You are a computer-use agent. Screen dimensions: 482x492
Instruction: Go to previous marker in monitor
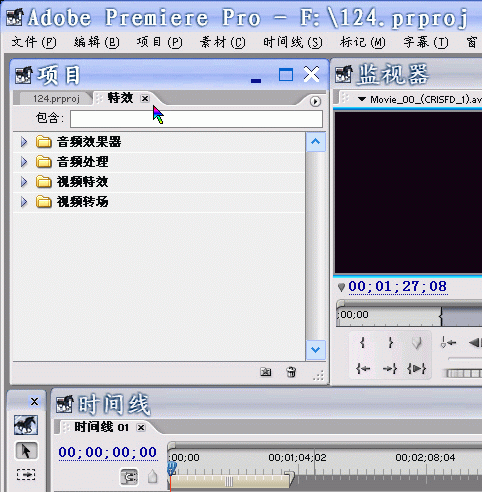[448, 343]
